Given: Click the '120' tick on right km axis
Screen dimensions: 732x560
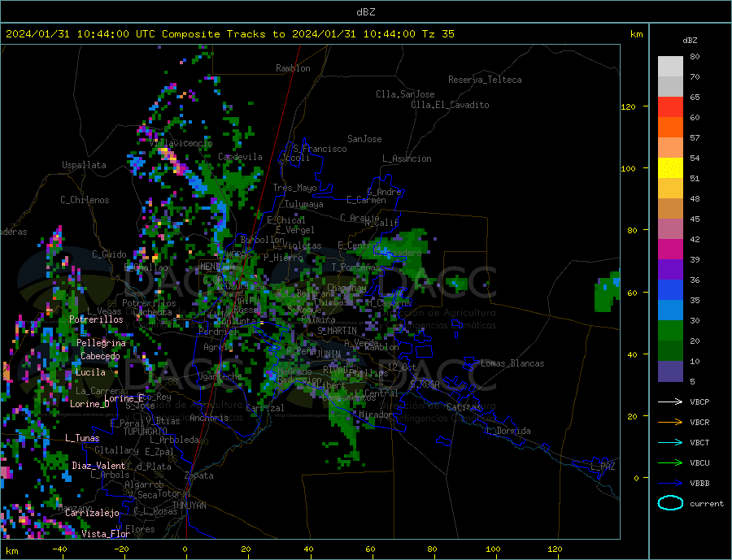Looking at the screenshot, I should tap(628, 106).
